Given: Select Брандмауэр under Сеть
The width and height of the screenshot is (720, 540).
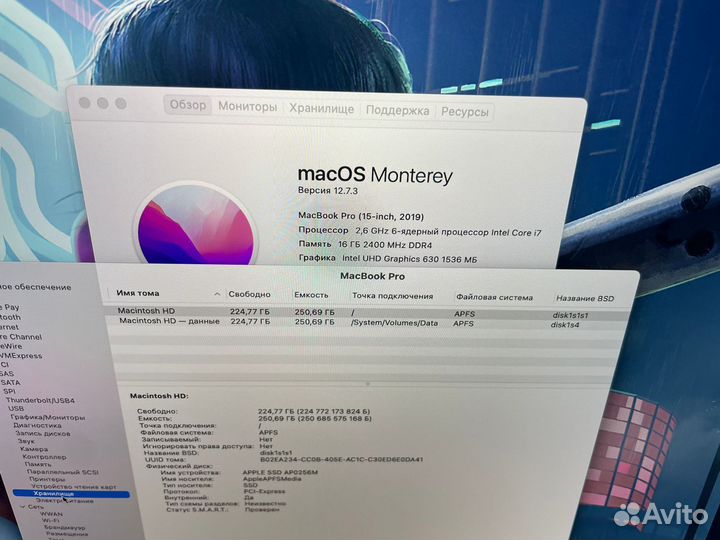Looking at the screenshot, I should point(64,528).
